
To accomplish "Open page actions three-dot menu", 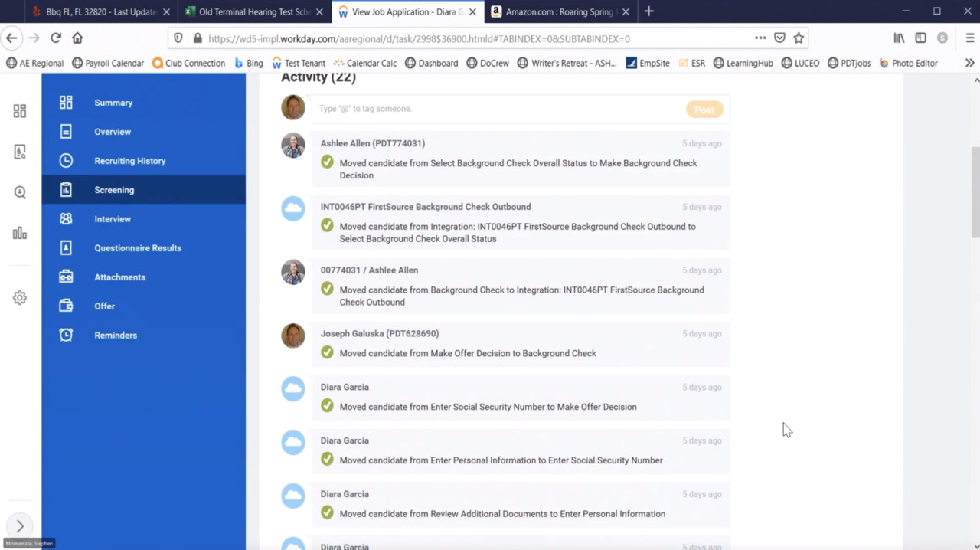I will tap(759, 38).
